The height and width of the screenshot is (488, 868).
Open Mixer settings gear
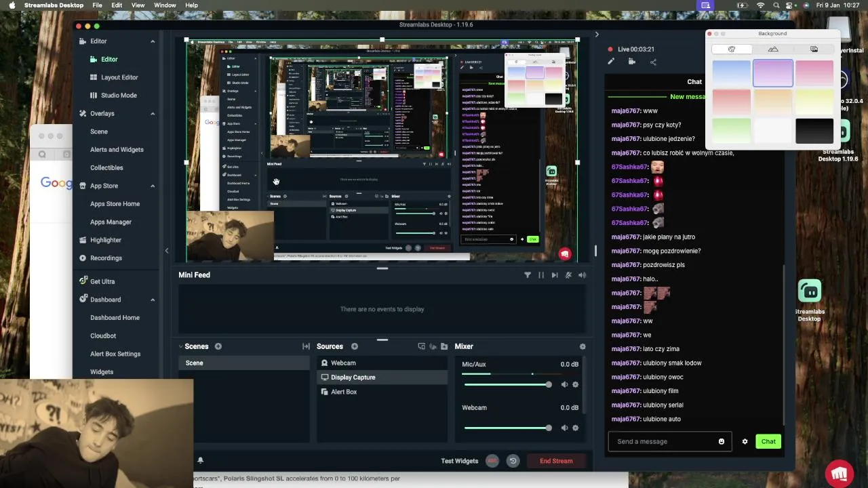pos(583,346)
